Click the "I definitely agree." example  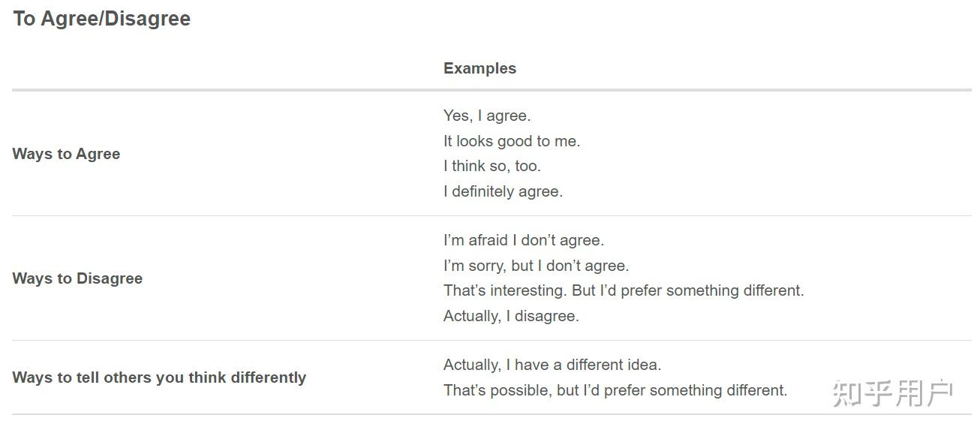coord(503,191)
